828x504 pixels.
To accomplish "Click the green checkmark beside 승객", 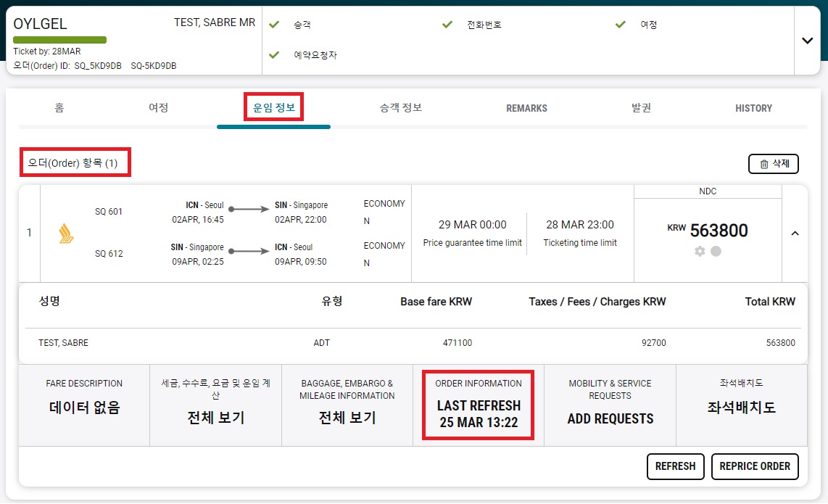I will coord(274,25).
